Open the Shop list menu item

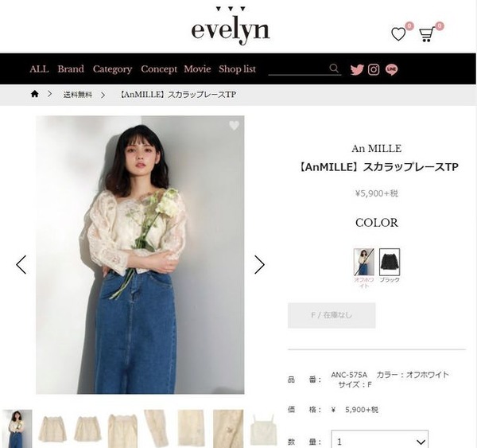237,68
